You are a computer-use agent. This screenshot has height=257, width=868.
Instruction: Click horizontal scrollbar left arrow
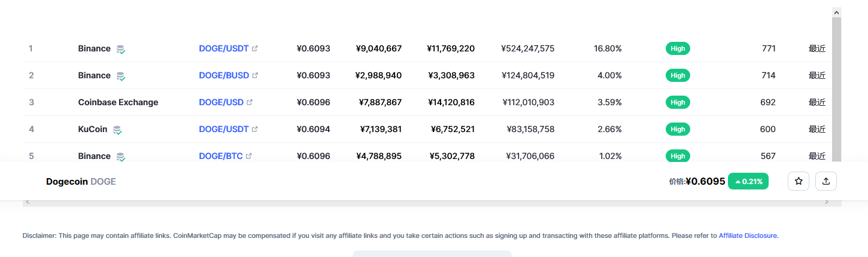click(x=27, y=203)
